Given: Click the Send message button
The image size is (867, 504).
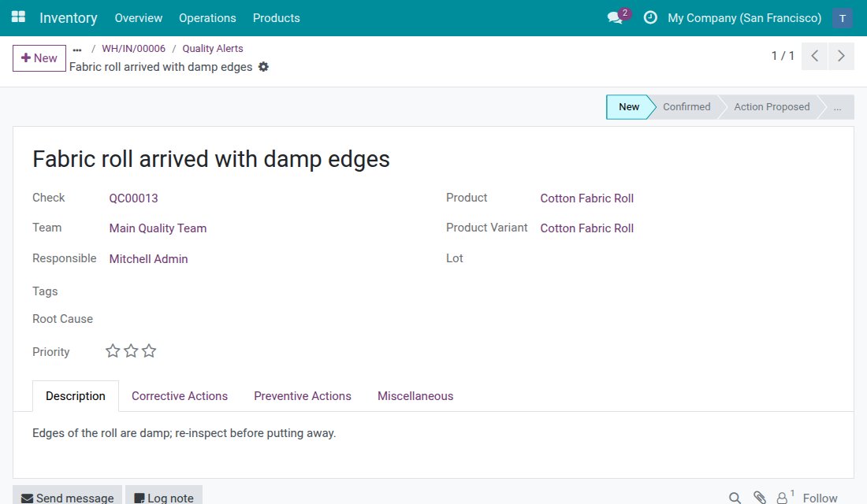Looking at the screenshot, I should [68, 498].
